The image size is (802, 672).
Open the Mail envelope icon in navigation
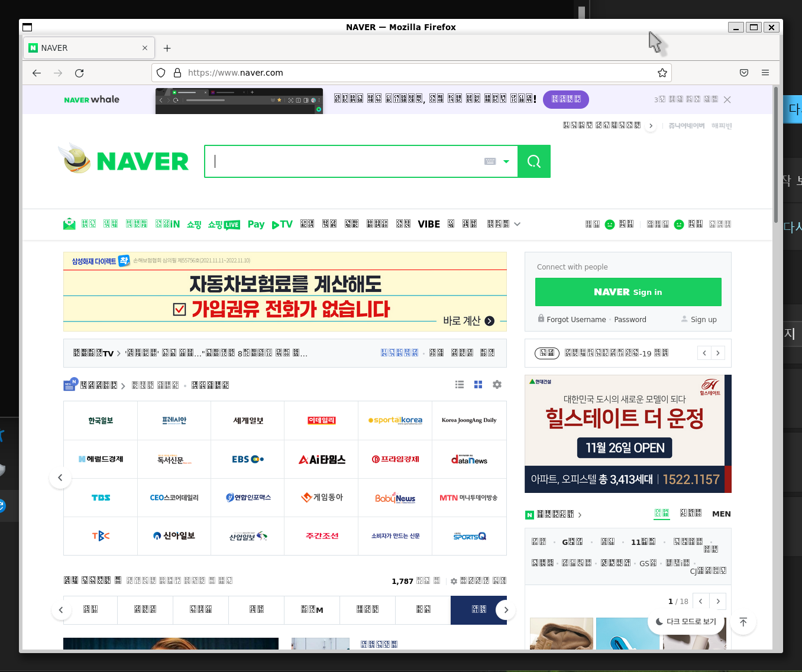tap(69, 224)
